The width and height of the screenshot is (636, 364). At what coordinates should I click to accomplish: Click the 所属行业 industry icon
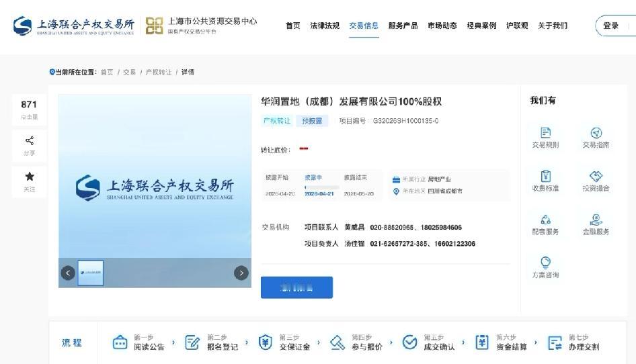point(396,179)
